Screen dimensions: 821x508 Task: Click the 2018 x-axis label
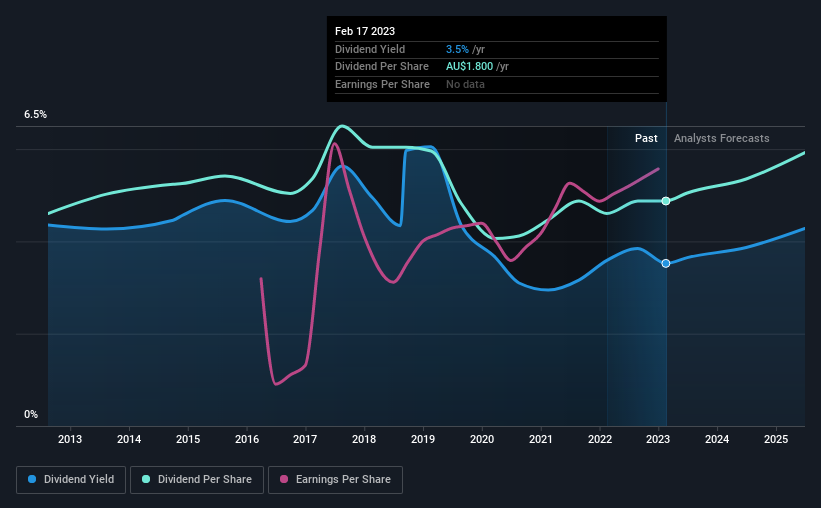coord(364,439)
